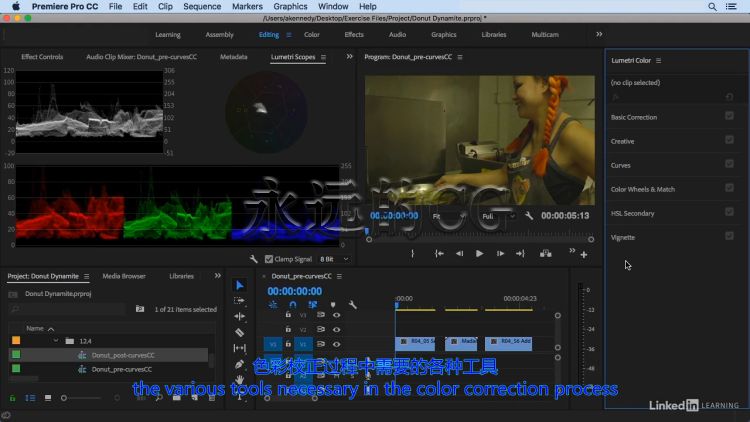Collapse the 12.4 bin

[55, 341]
